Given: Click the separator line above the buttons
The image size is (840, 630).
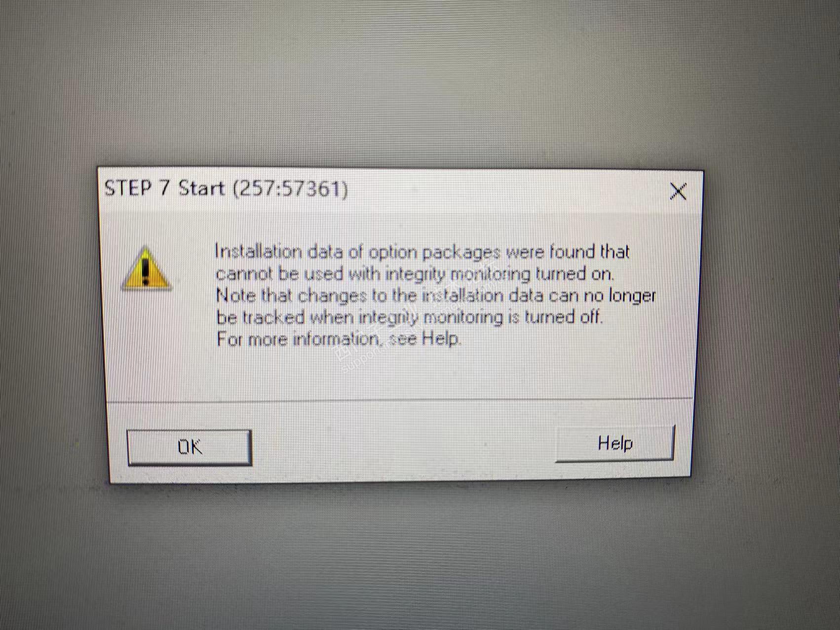Looking at the screenshot, I should coord(400,399).
